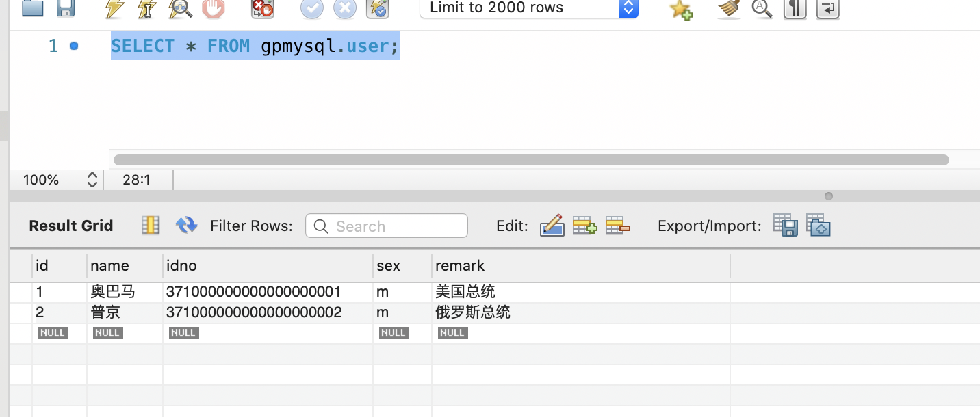Image resolution: width=980 pixels, height=417 pixels.
Task: Toggle invisible characters display
Action: (x=795, y=8)
